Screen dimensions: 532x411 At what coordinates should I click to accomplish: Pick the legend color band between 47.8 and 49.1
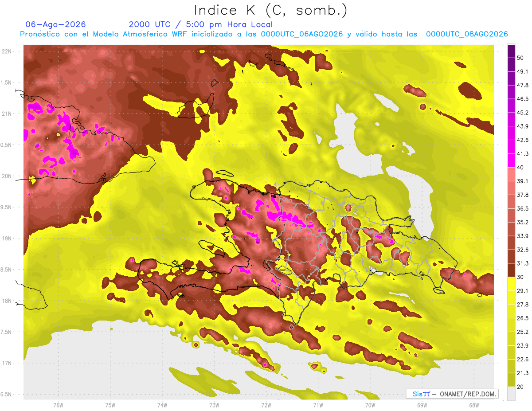[x=512, y=78]
